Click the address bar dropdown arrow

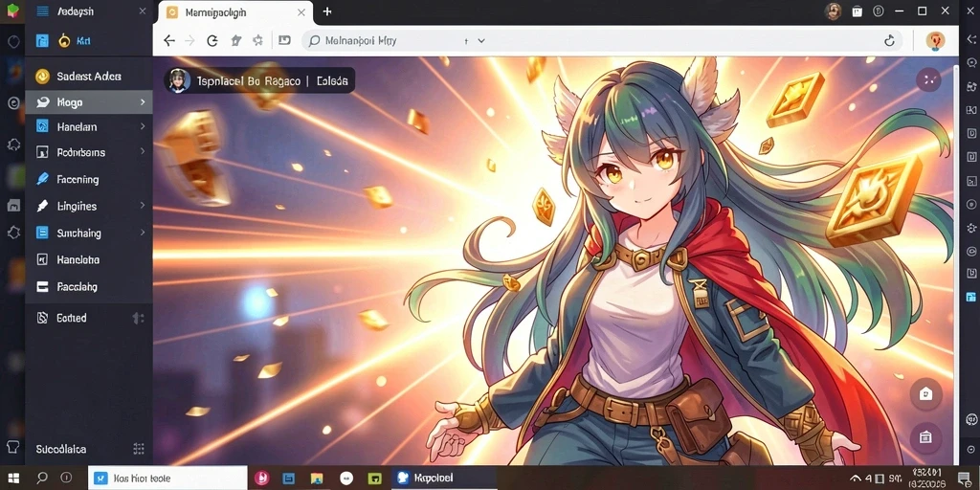481,40
